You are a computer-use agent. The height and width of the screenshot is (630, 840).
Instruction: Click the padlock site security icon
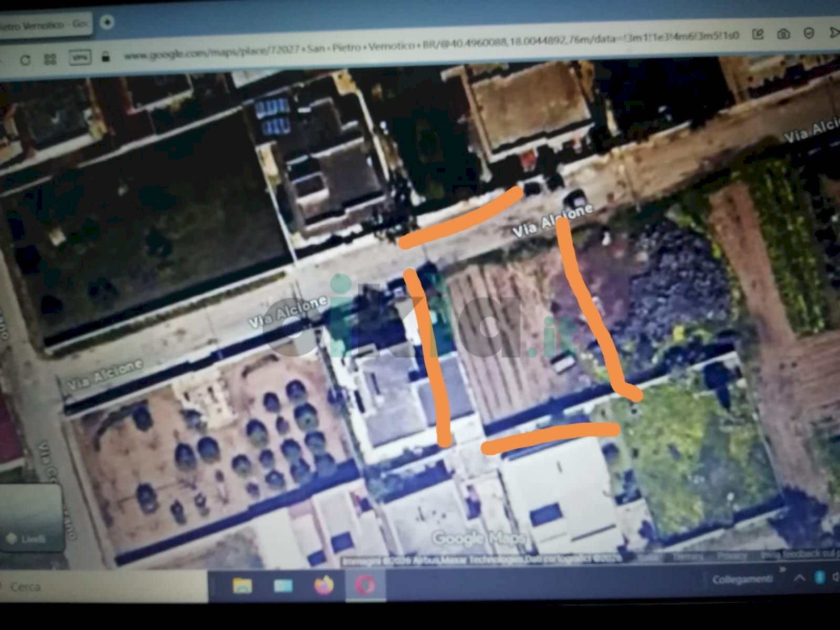[x=106, y=56]
